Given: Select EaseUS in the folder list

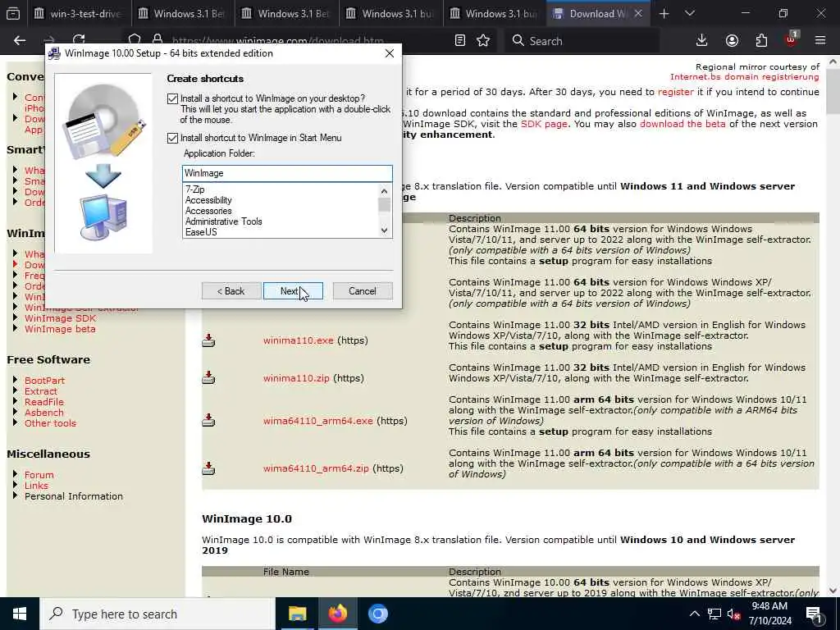Looking at the screenshot, I should pos(201,232).
